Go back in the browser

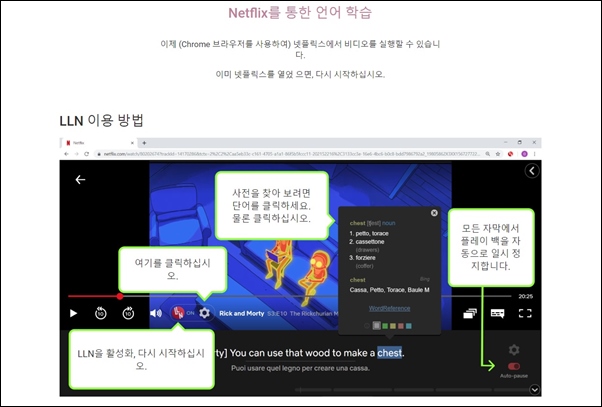point(66,154)
